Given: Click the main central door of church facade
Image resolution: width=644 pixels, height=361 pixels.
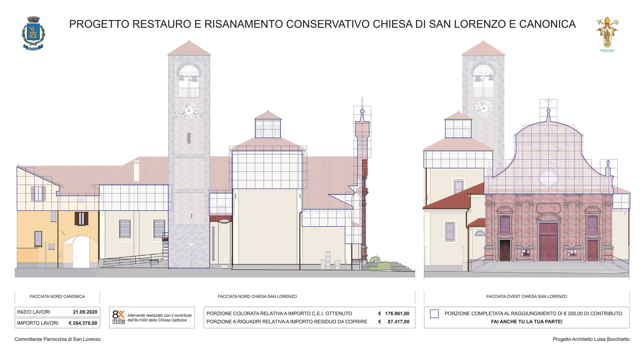Looking at the screenshot, I should click(548, 242).
